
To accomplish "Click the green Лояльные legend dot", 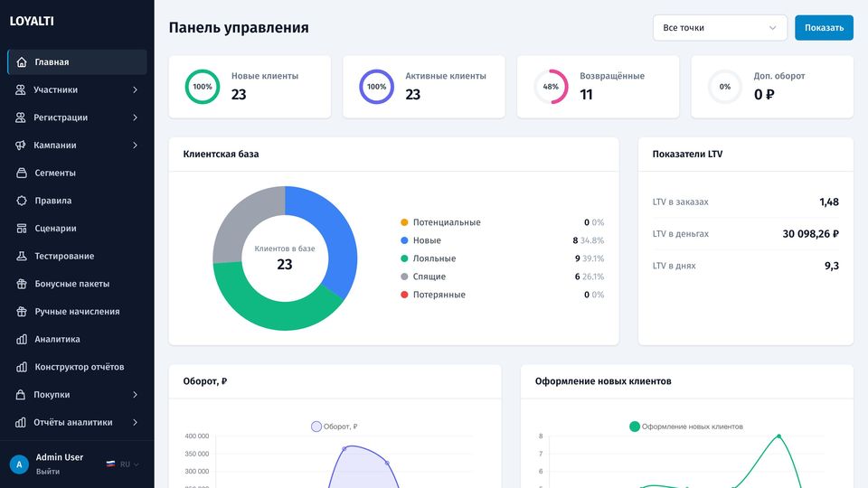I will click(x=404, y=258).
